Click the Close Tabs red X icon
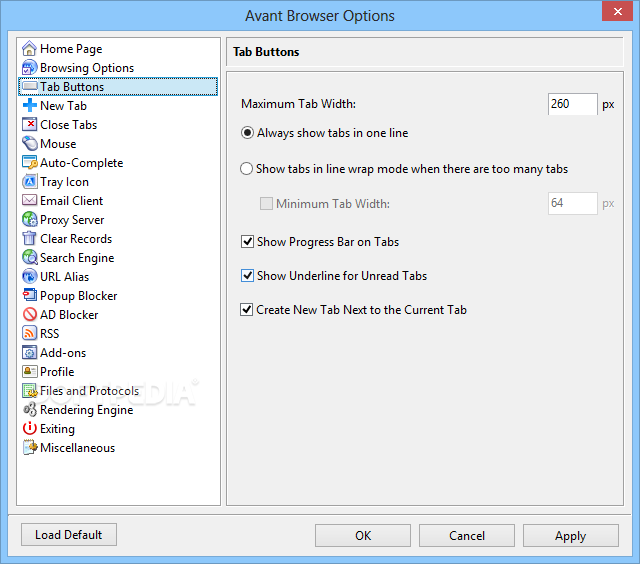Viewport: 640px width, 564px height. 29,124
